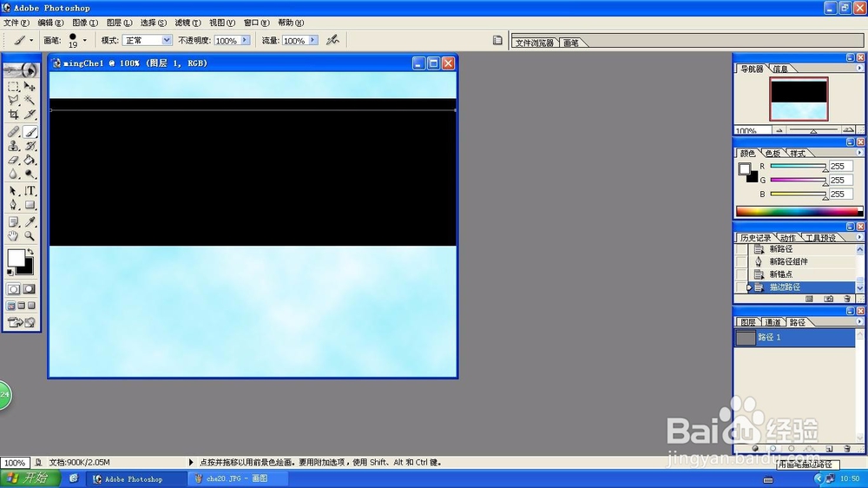Select the Brush tool in toolbox
The image size is (868, 488).
pos(30,132)
